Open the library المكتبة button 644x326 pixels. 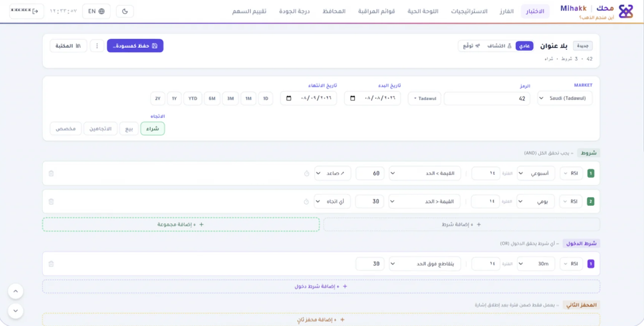coord(68,46)
